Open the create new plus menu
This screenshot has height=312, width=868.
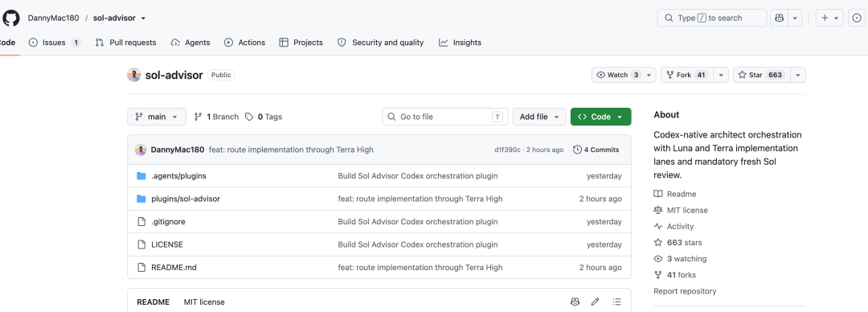click(829, 18)
